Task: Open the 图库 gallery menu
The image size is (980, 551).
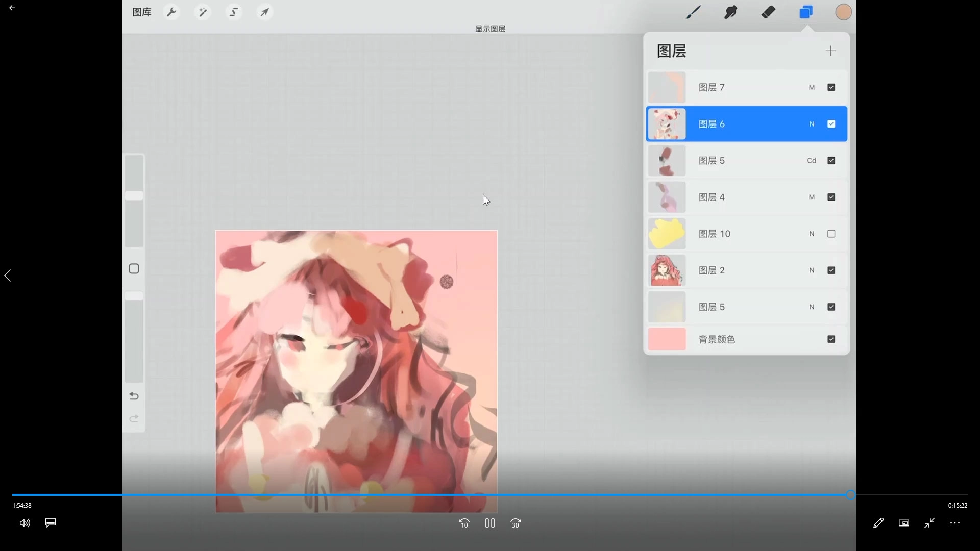Action: tap(141, 12)
